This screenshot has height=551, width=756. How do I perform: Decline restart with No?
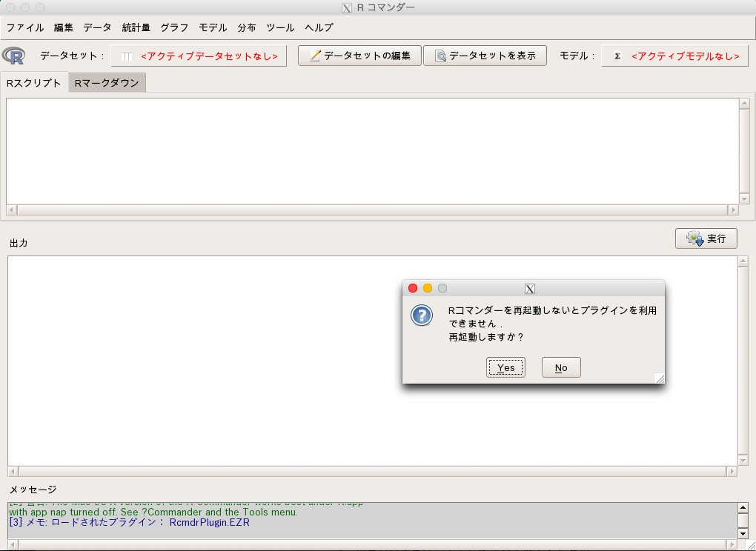(561, 367)
